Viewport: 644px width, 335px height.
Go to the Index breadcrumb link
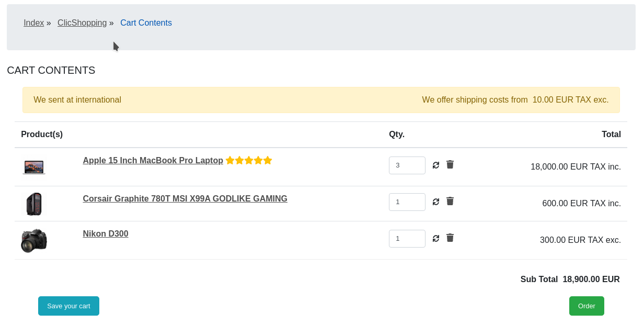34,23
